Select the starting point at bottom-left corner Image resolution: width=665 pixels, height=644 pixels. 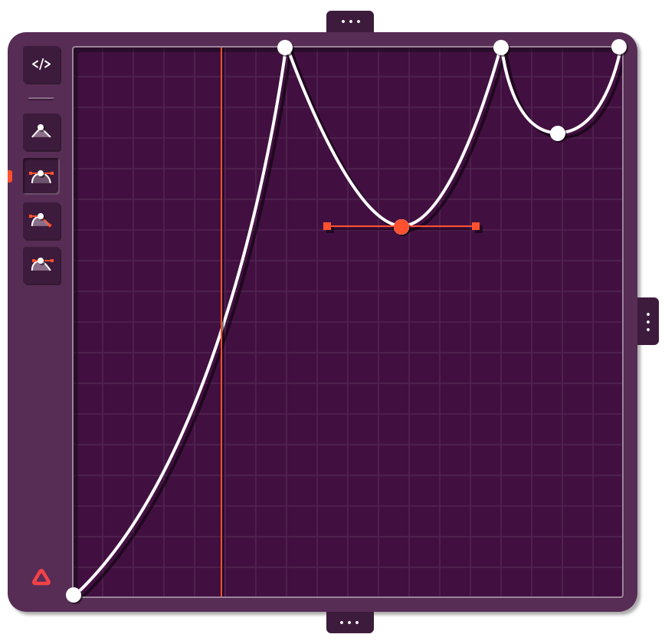point(74,595)
